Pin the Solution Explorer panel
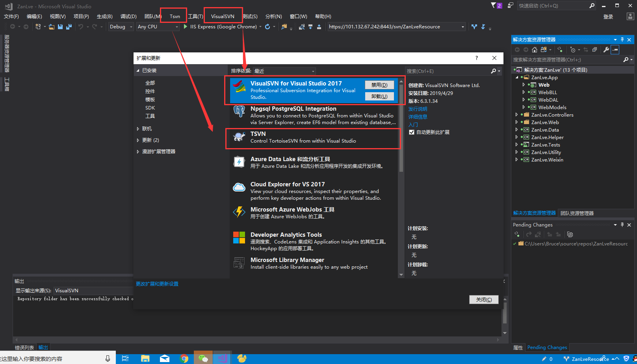This screenshot has width=637, height=364. 622,40
